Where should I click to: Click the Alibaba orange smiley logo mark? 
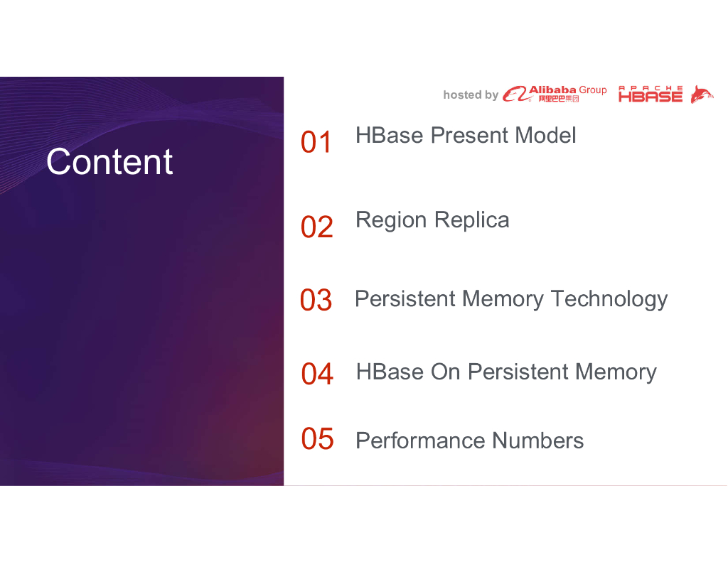coord(514,94)
